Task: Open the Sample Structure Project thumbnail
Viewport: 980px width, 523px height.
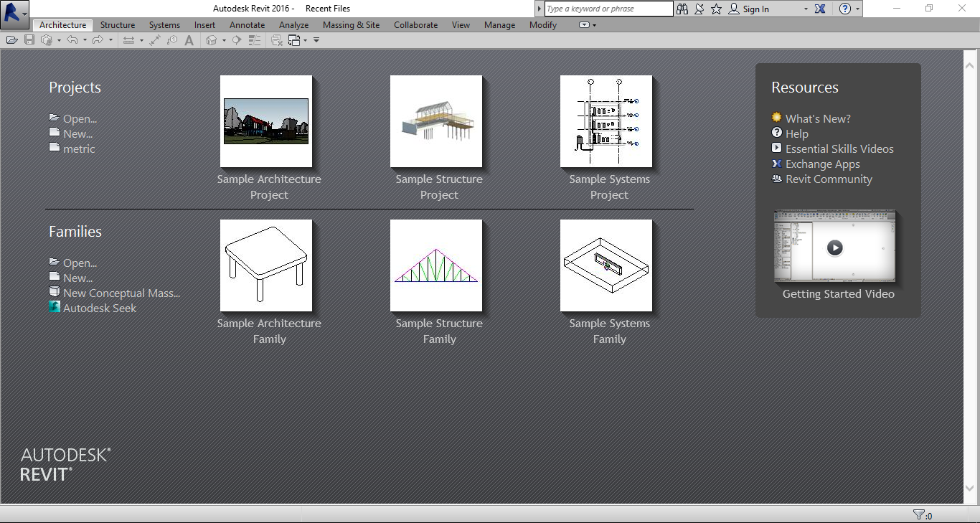Action: 436,121
